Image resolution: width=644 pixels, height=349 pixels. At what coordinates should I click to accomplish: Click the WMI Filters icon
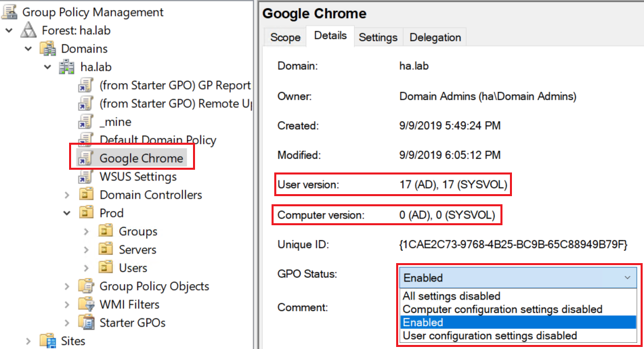86,304
